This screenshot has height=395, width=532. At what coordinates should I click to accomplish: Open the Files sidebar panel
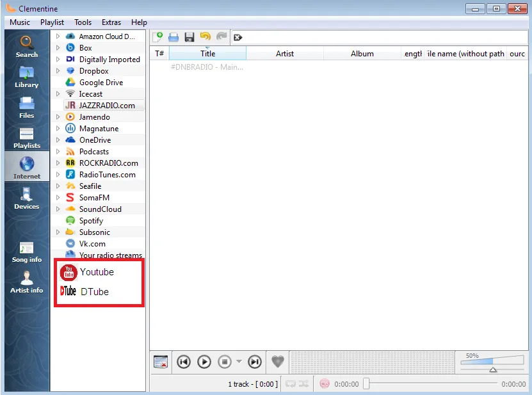[27, 108]
